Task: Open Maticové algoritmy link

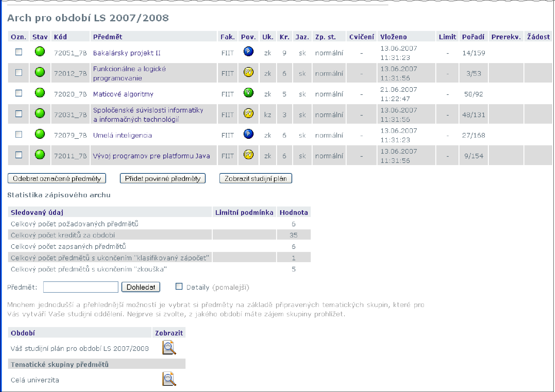Action: (123, 94)
